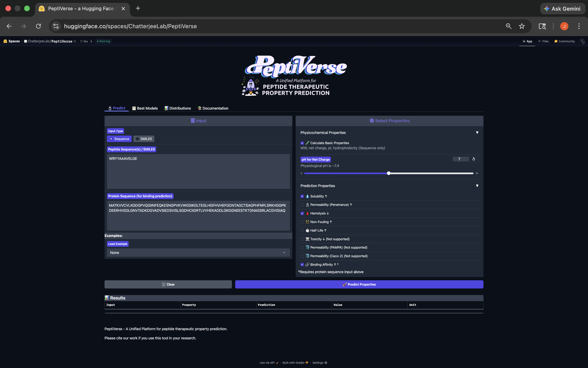Enable the Non-Fouling property
Viewport: 588px width, 368px height.
[x=302, y=222]
